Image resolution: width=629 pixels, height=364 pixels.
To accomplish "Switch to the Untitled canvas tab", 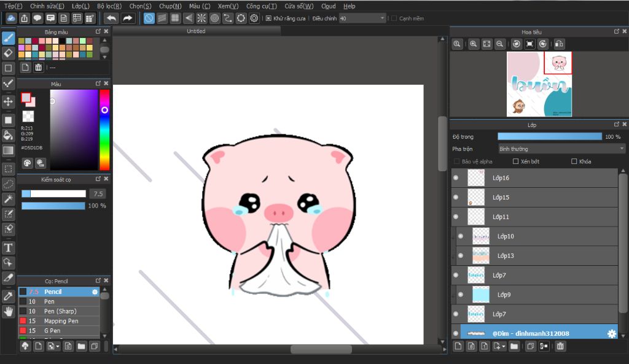I will [196, 31].
